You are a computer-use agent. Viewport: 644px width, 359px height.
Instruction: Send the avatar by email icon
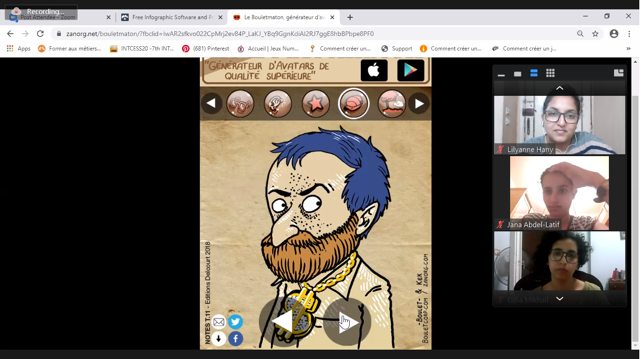pyautogui.click(x=219, y=322)
